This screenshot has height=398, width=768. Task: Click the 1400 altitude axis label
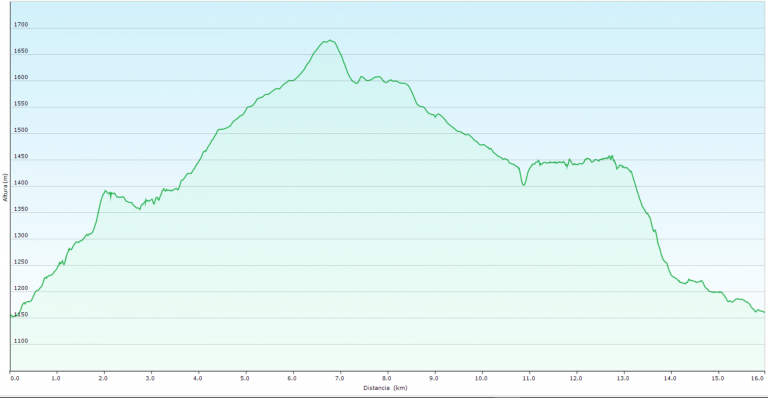click(x=21, y=183)
